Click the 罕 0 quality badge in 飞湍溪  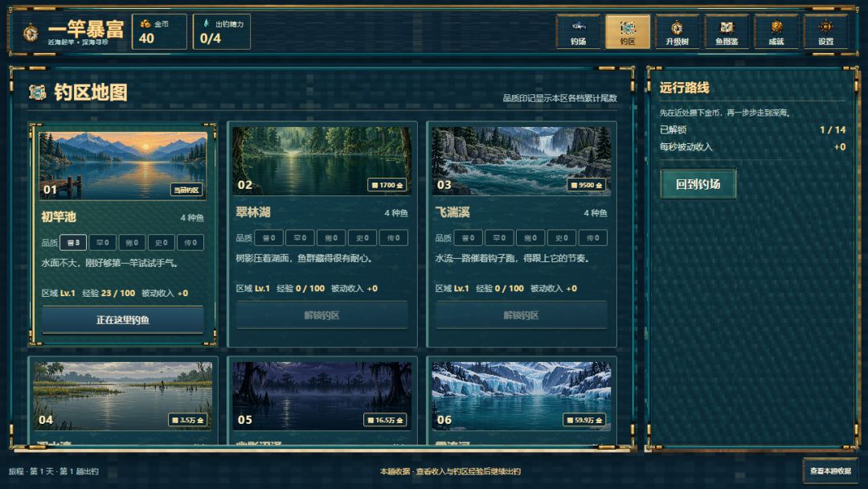[x=499, y=237]
